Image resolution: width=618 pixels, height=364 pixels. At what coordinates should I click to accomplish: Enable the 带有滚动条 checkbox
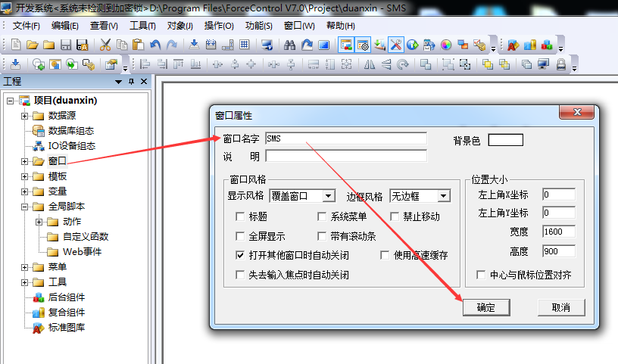[x=322, y=236]
